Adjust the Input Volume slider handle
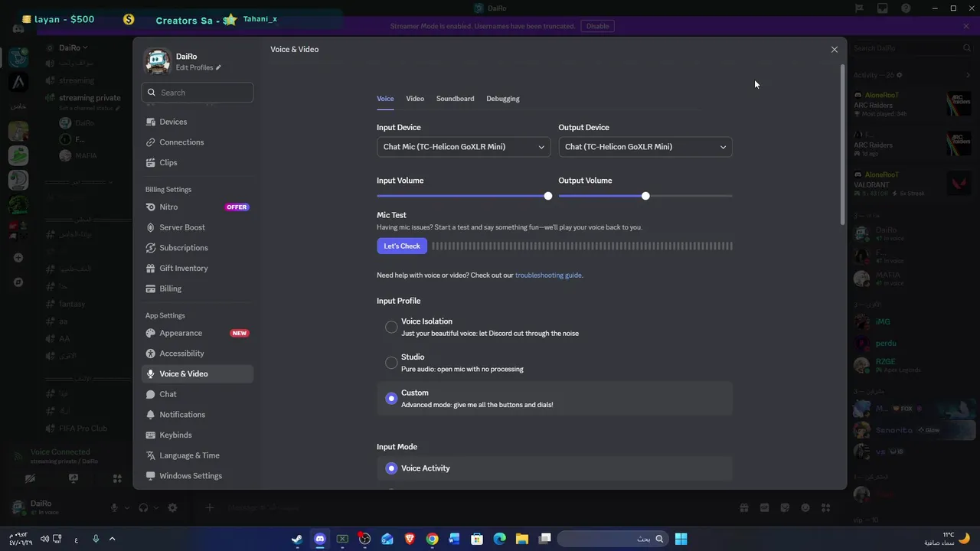Screen dimensions: 980x551 point(548,197)
